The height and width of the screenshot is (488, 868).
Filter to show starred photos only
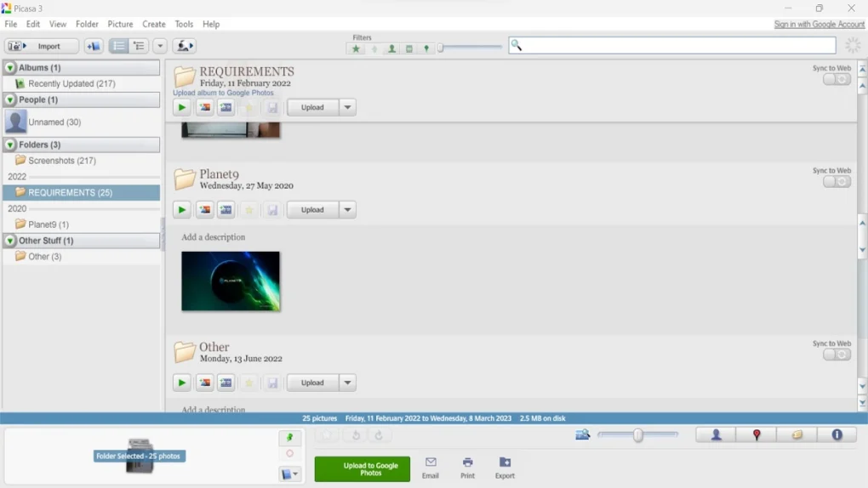coord(356,48)
